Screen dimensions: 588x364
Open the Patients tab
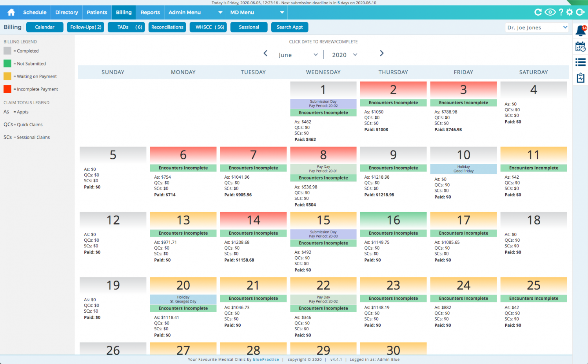coord(97,13)
